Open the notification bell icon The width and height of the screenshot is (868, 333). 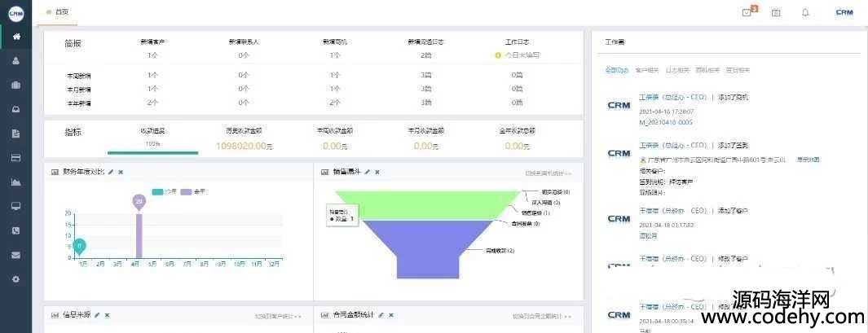[805, 12]
